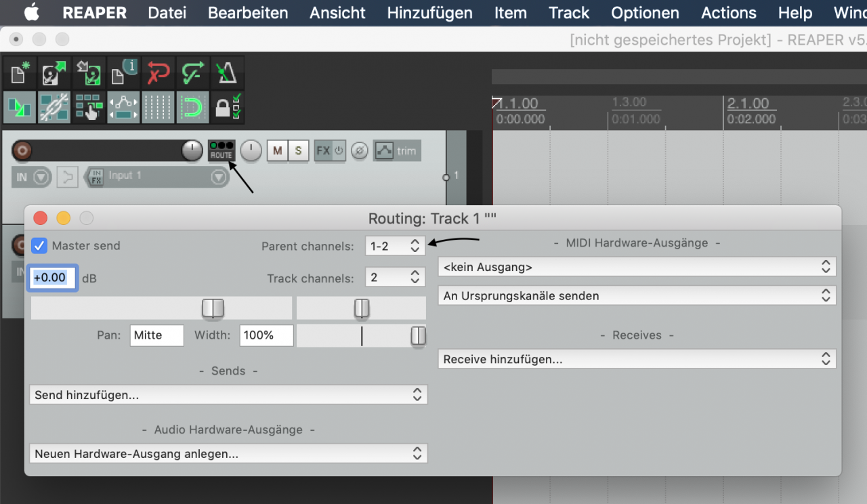Click the red Undo arrow icon
The image size is (867, 504).
point(158,73)
